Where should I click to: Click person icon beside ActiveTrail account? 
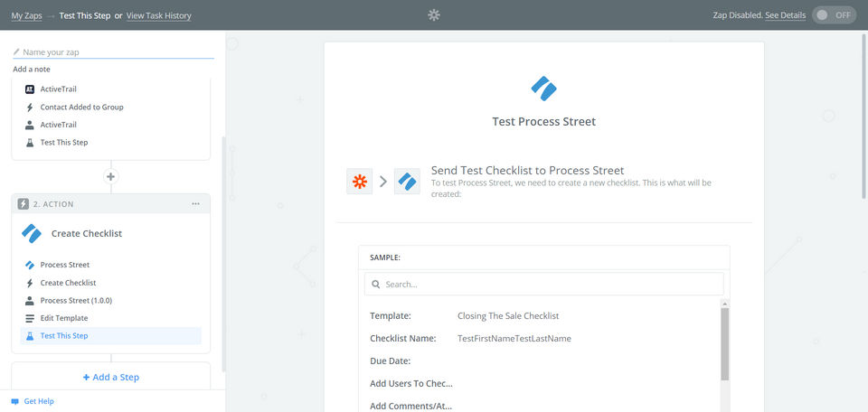click(x=30, y=125)
